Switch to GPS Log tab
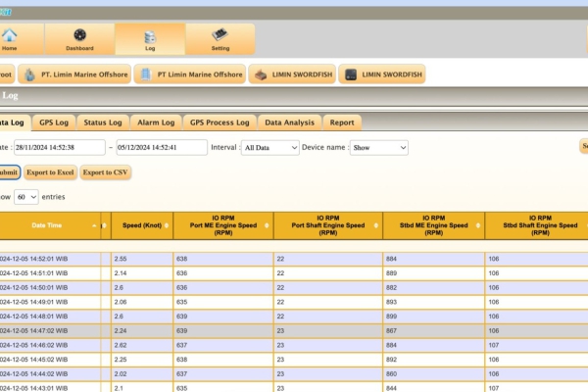The image size is (588, 392). pyautogui.click(x=54, y=122)
